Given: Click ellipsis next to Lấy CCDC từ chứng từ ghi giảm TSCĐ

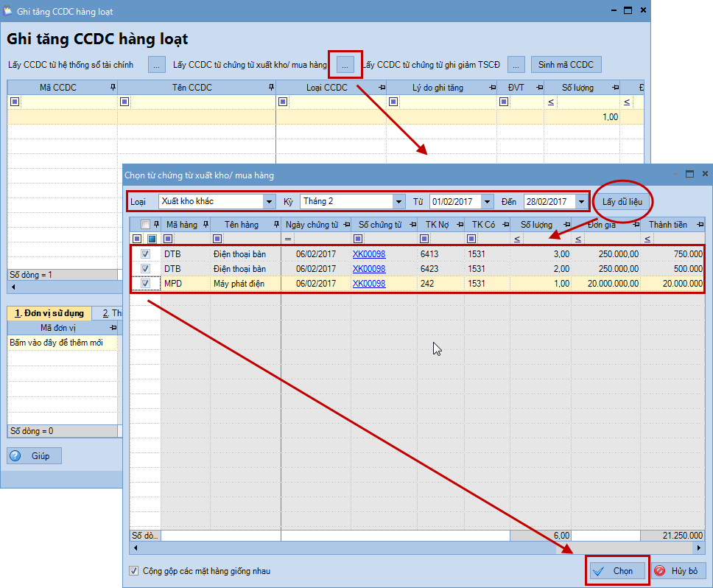Looking at the screenshot, I should point(516,65).
